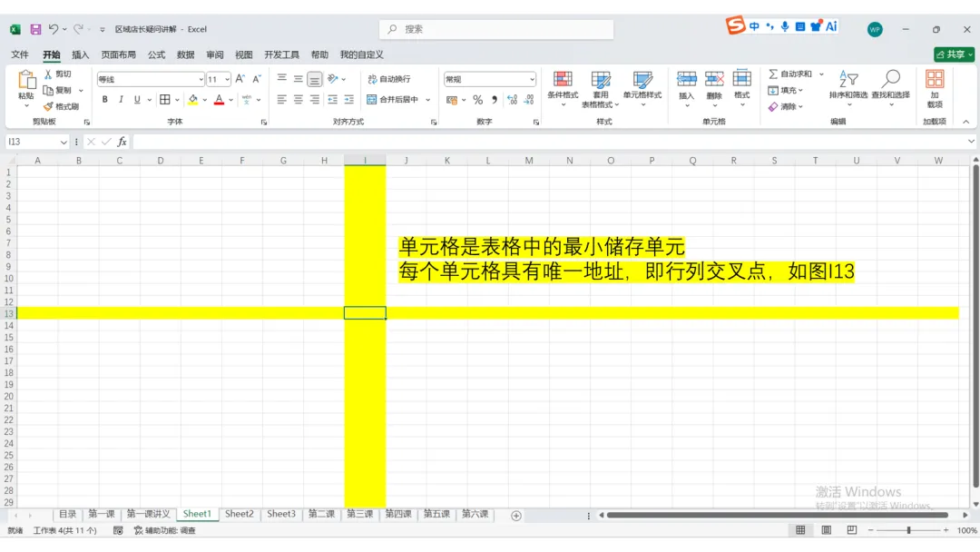
Task: Open Sheet2 worksheet tab
Action: [240, 514]
